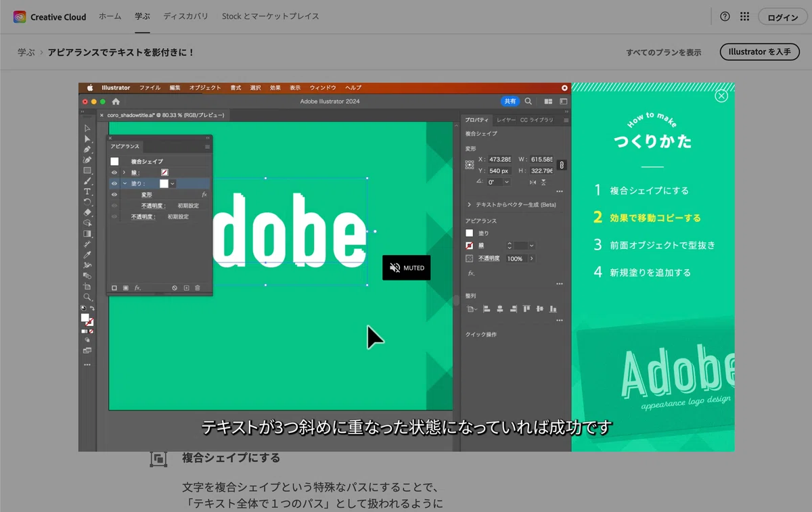Screen dimensions: 812x512
Task: Switch to the CC ライブラリ tab
Action: (537, 120)
